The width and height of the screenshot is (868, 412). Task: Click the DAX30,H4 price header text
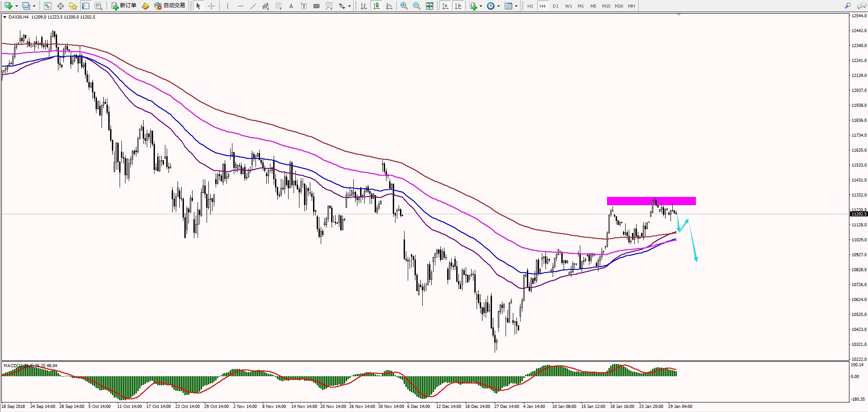click(52, 17)
